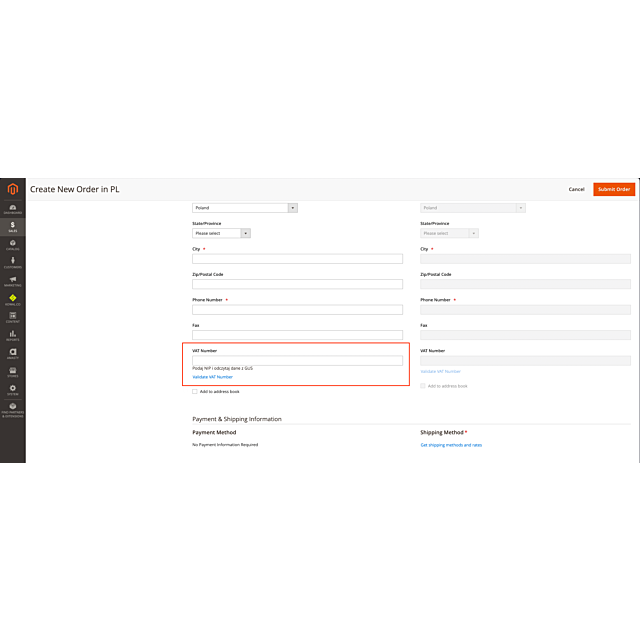Viewport: 640px width, 640px height.
Task: Focus the billing Phone Number field
Action: pos(297,310)
